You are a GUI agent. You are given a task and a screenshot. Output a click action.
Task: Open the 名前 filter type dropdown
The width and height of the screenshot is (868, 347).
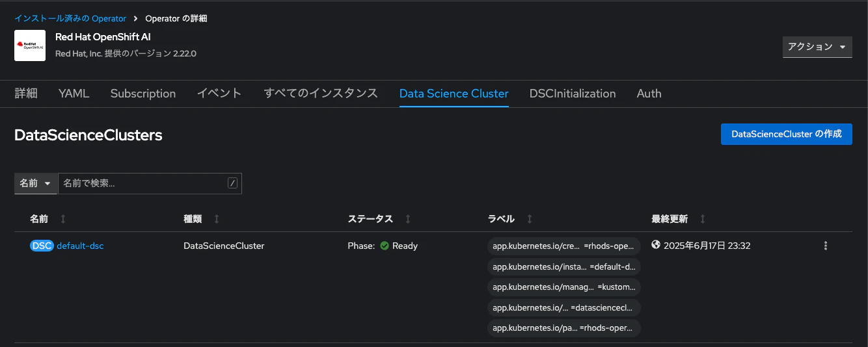coord(36,183)
